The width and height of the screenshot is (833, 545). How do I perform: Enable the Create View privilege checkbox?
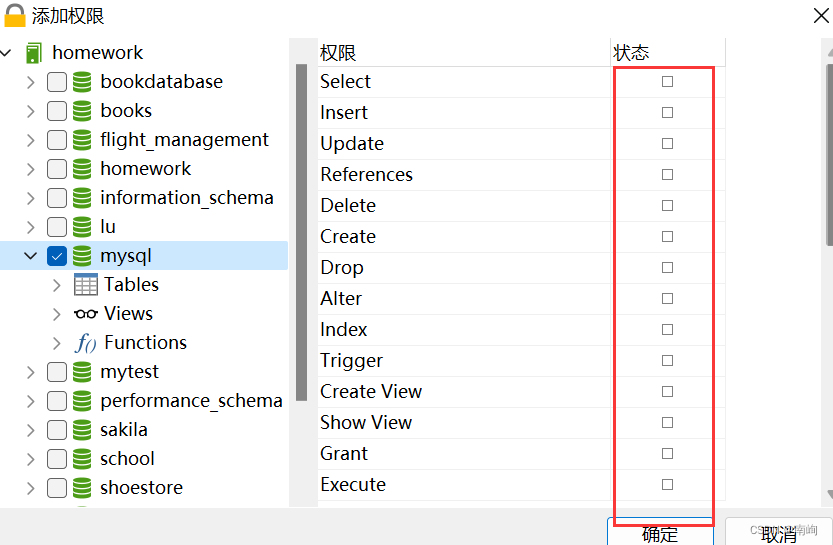pyautogui.click(x=667, y=391)
